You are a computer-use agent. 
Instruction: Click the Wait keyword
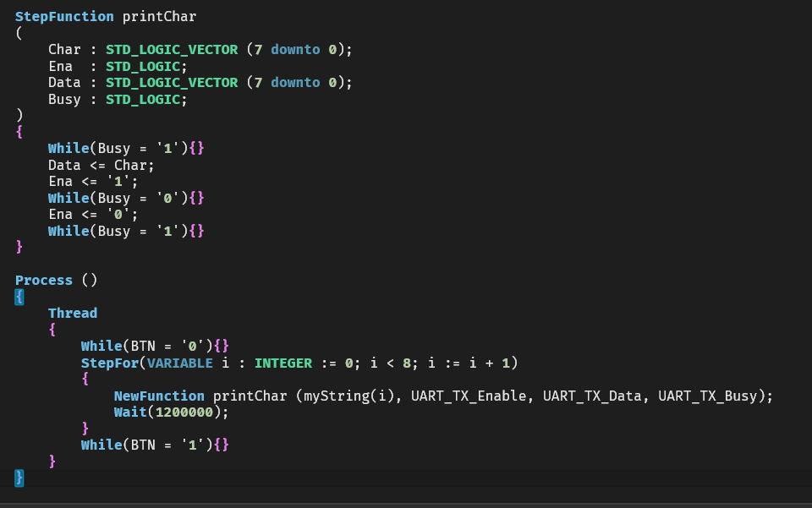pos(130,412)
